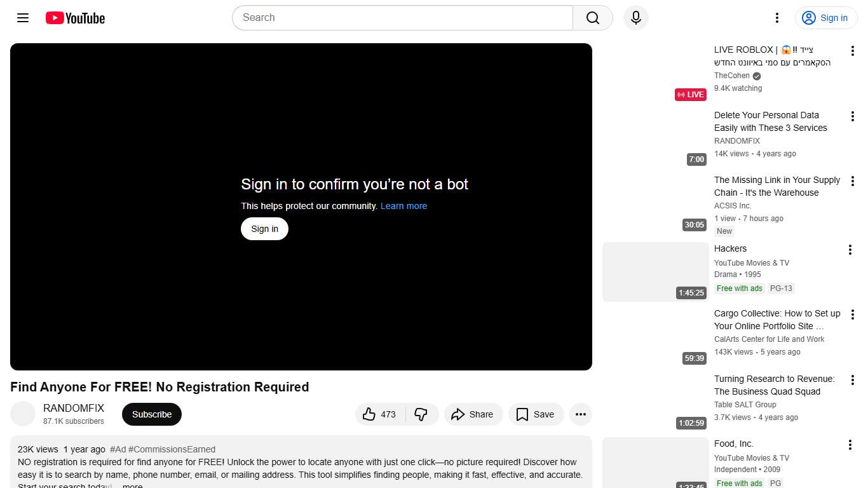The image size is (868, 488).
Task: Dislike the video with the thumbs-down
Action: [x=421, y=414]
